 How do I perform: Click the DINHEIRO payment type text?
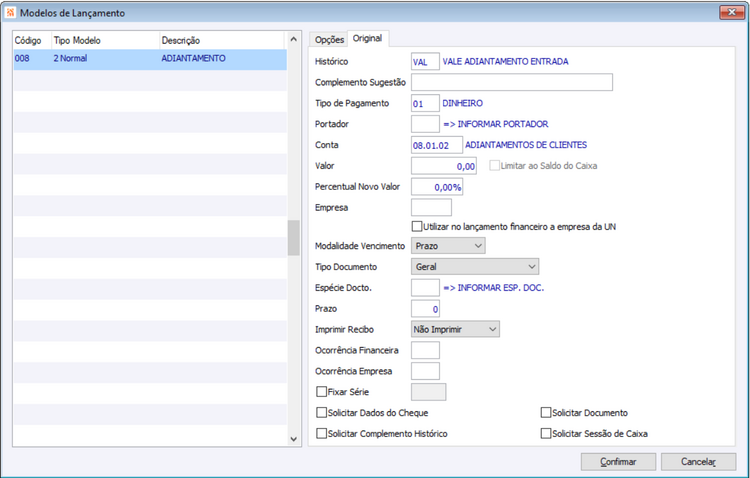(x=463, y=103)
